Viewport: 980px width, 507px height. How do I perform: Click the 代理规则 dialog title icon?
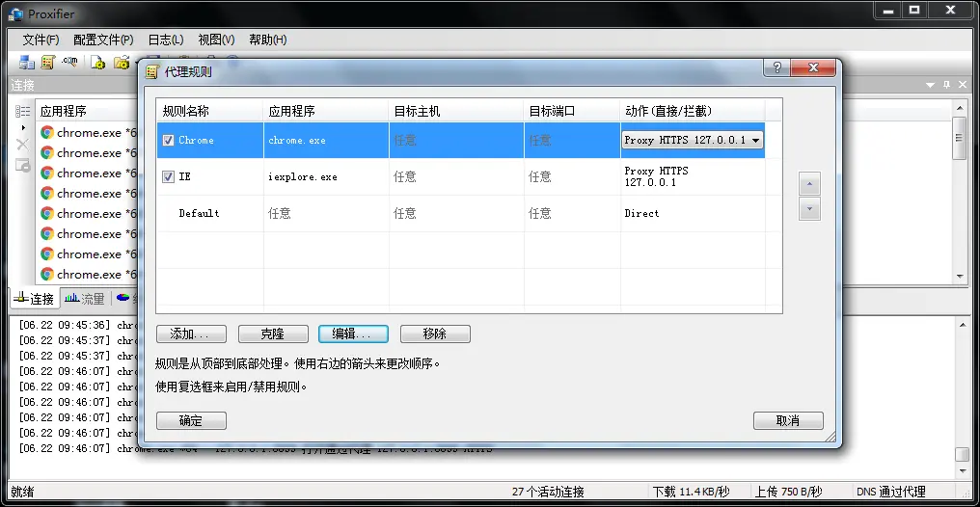pos(151,71)
